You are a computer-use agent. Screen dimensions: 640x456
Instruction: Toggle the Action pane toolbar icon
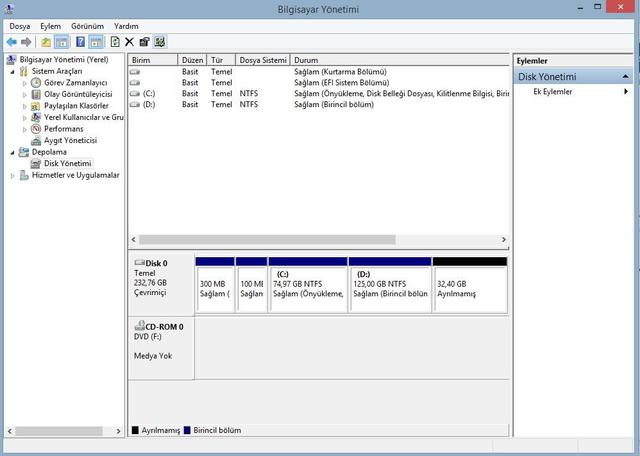[96, 42]
